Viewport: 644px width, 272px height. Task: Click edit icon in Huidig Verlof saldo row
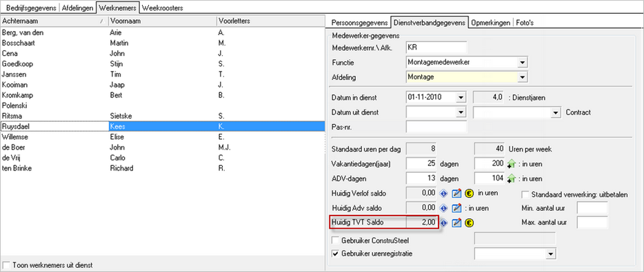tap(456, 193)
